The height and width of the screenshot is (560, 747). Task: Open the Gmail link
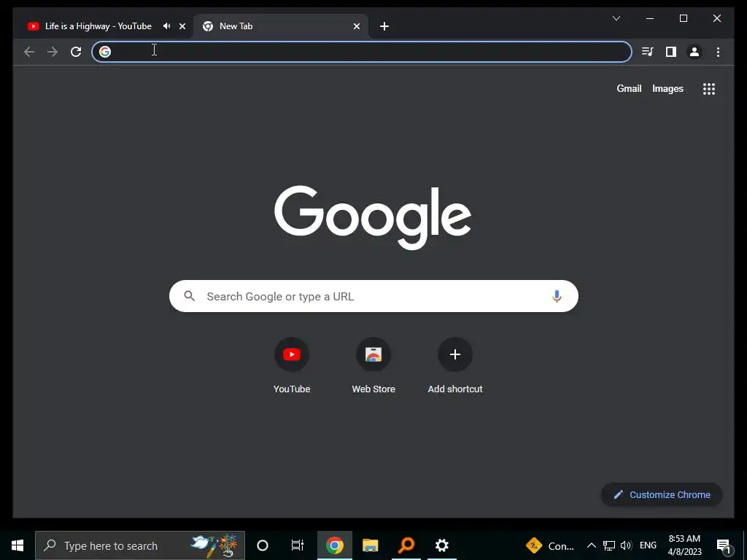[x=629, y=88]
